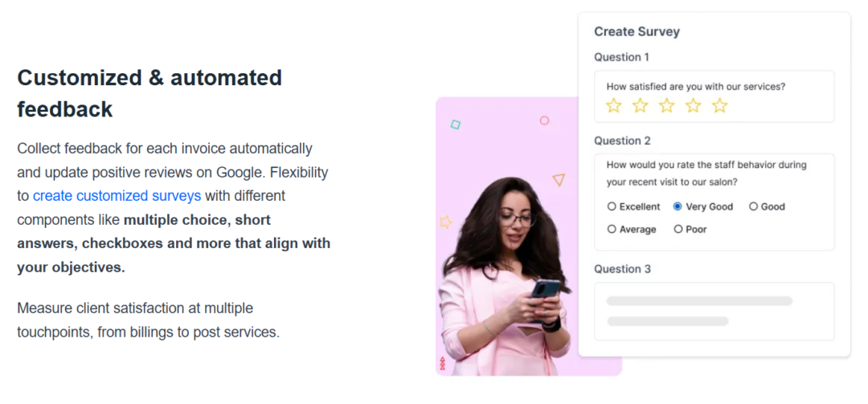
Task: Click the third rating star
Action: (667, 106)
